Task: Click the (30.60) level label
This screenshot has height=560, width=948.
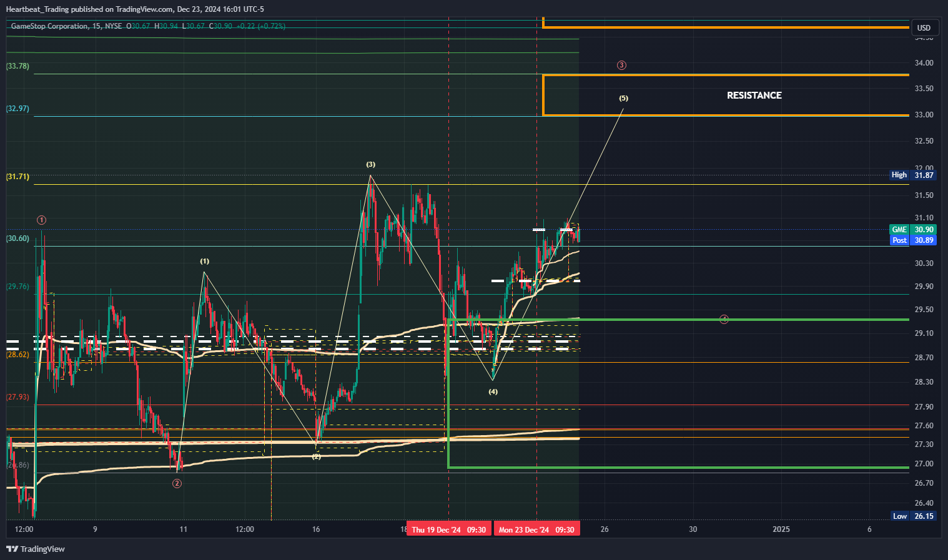Action: (x=17, y=238)
